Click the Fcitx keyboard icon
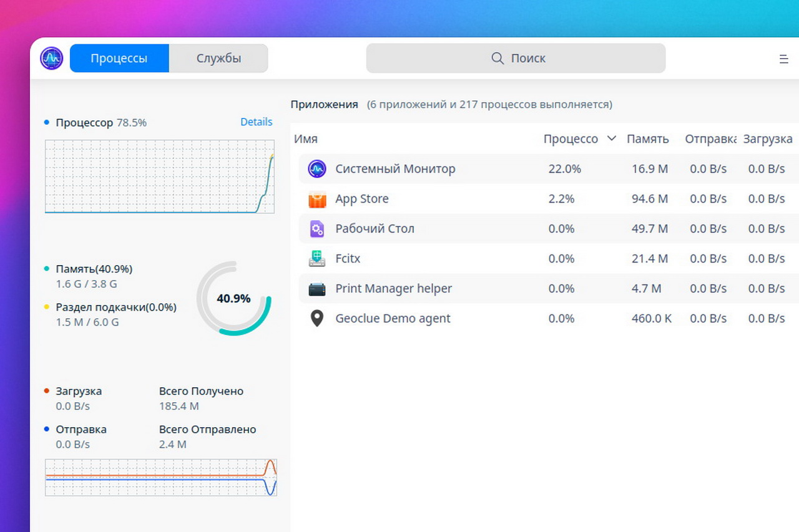 (317, 258)
